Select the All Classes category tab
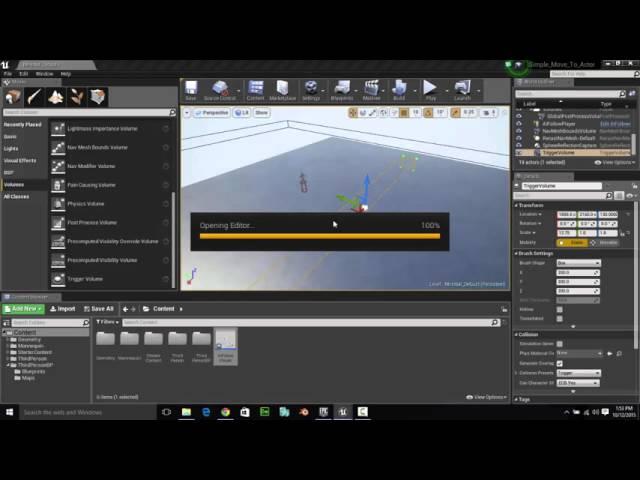640x480 pixels. click(24, 196)
